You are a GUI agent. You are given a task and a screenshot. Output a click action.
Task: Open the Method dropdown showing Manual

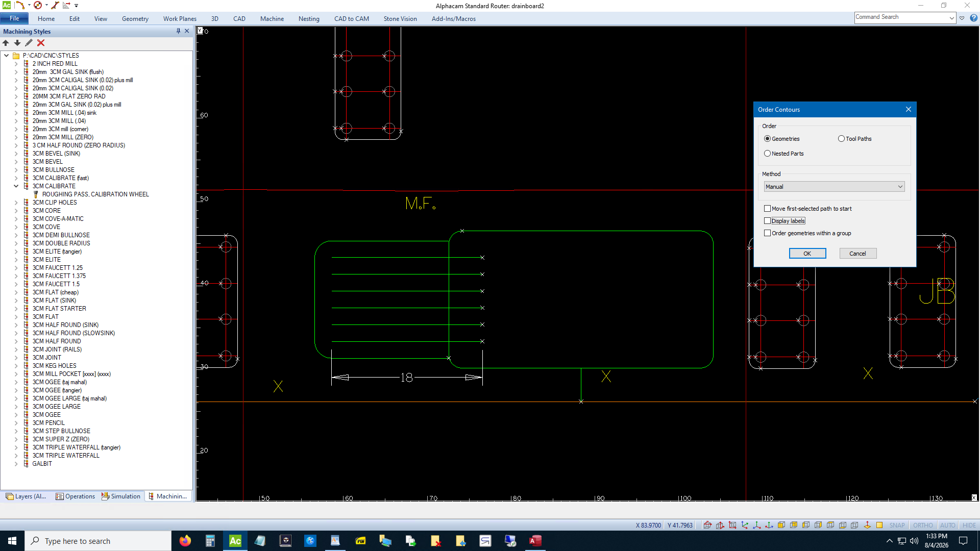pos(834,187)
